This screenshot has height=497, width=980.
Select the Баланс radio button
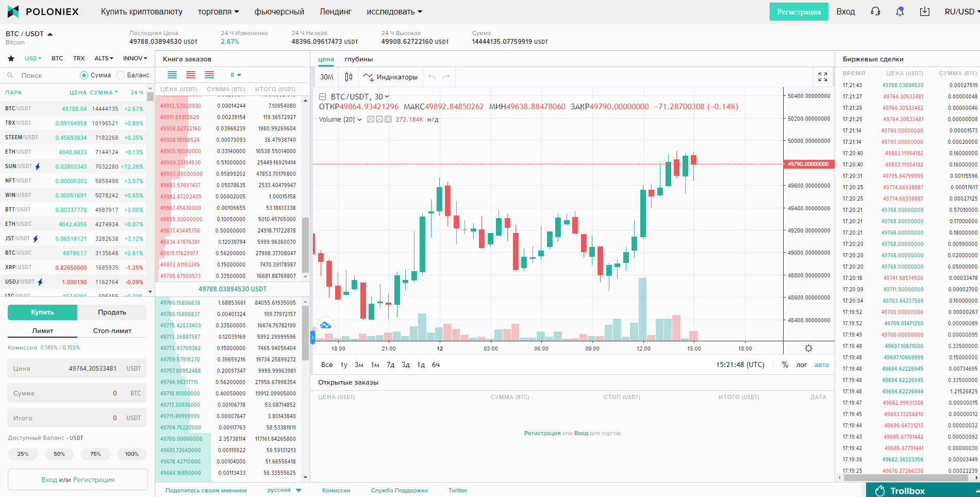121,75
